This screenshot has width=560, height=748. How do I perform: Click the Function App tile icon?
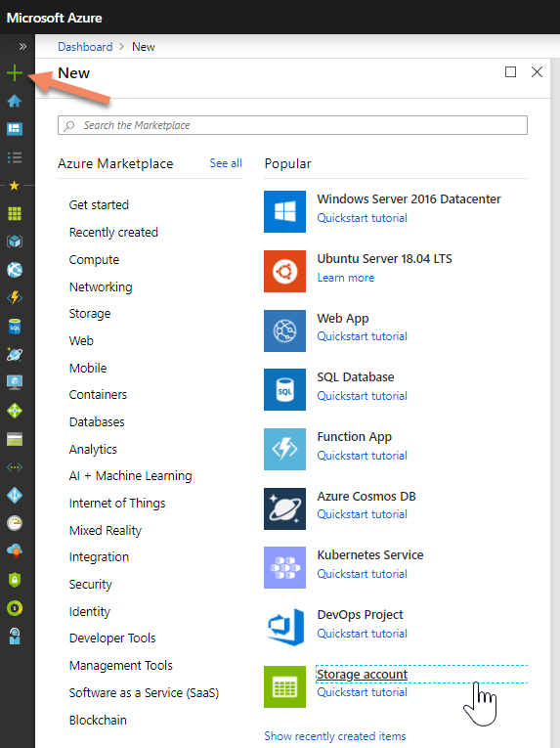click(284, 450)
